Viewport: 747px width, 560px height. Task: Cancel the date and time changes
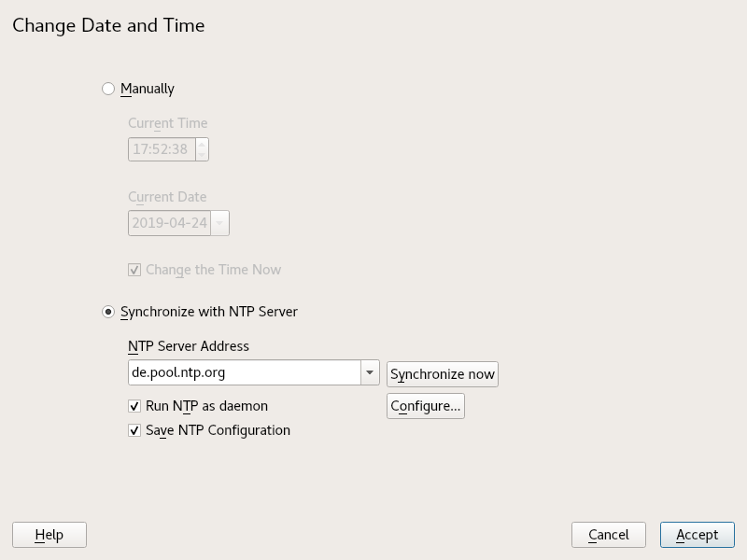pyautogui.click(x=608, y=535)
